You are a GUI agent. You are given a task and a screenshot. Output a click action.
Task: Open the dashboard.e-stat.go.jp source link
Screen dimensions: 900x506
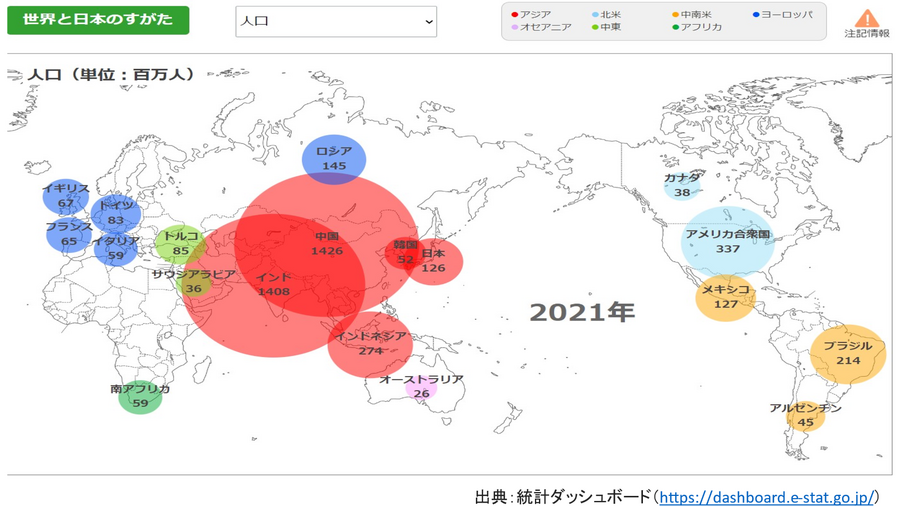coord(767,496)
